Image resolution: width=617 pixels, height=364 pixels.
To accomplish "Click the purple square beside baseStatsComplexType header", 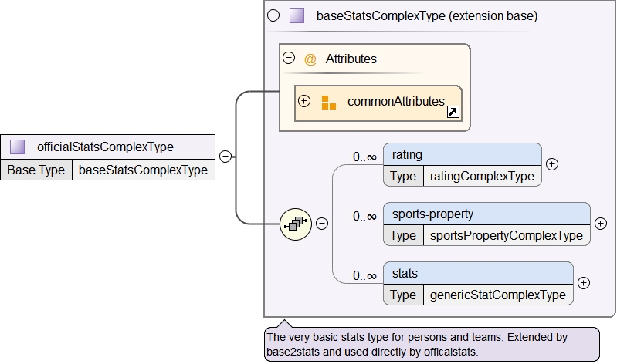I will pos(297,15).
